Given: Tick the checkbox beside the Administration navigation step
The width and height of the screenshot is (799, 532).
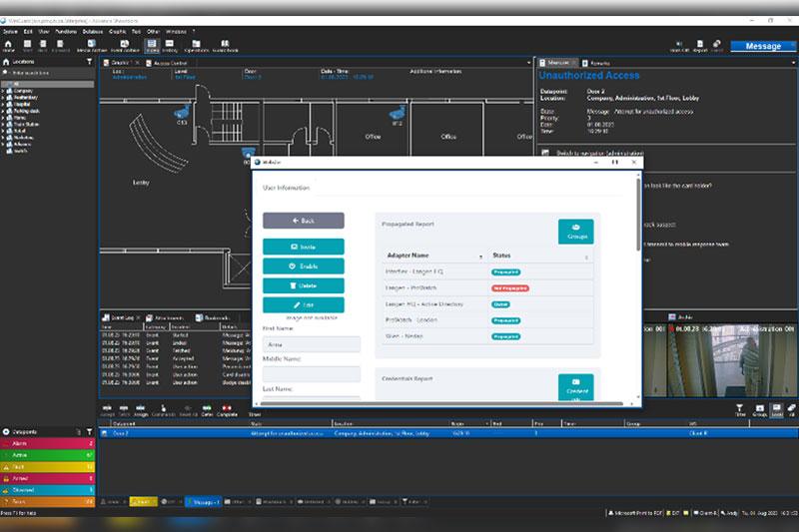Looking at the screenshot, I should [544, 153].
